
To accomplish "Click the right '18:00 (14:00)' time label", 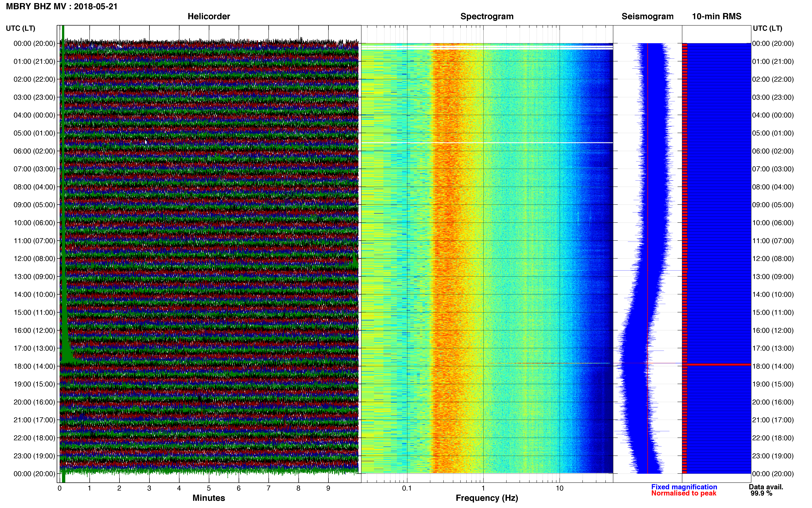I will click(773, 366).
